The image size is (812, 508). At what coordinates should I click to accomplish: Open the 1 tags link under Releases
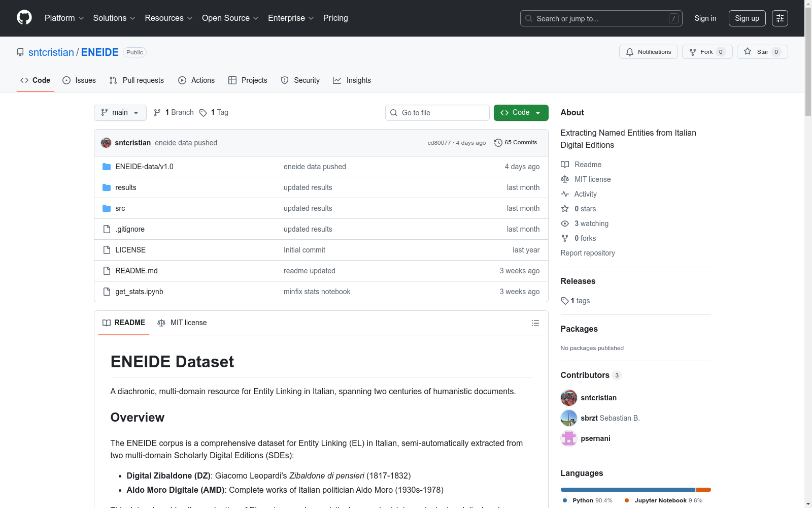click(576, 301)
